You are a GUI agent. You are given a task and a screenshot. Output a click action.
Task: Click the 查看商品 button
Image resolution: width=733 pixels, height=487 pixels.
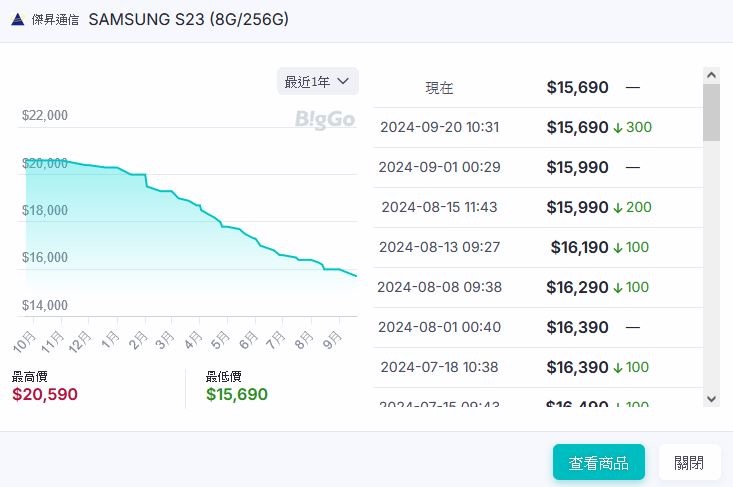point(599,462)
